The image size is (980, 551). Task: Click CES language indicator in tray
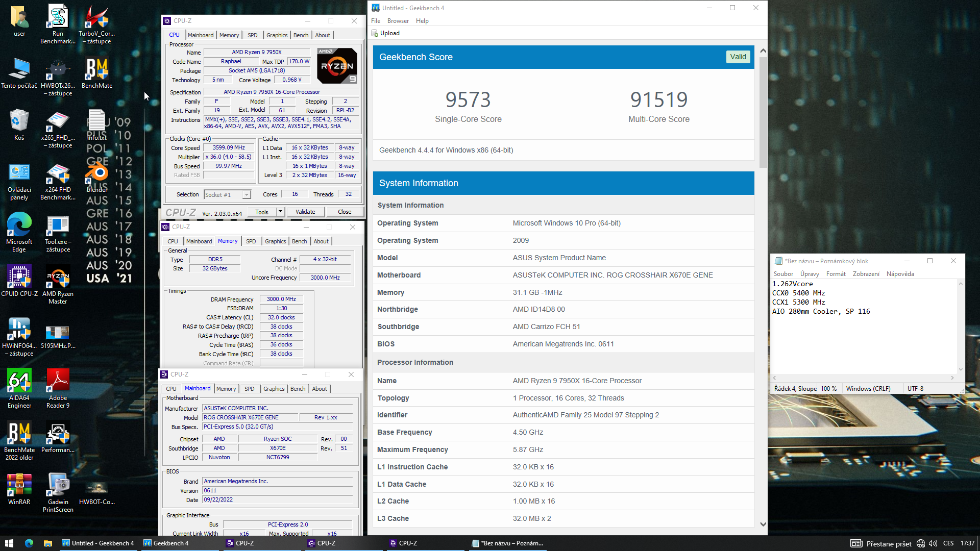click(x=948, y=543)
